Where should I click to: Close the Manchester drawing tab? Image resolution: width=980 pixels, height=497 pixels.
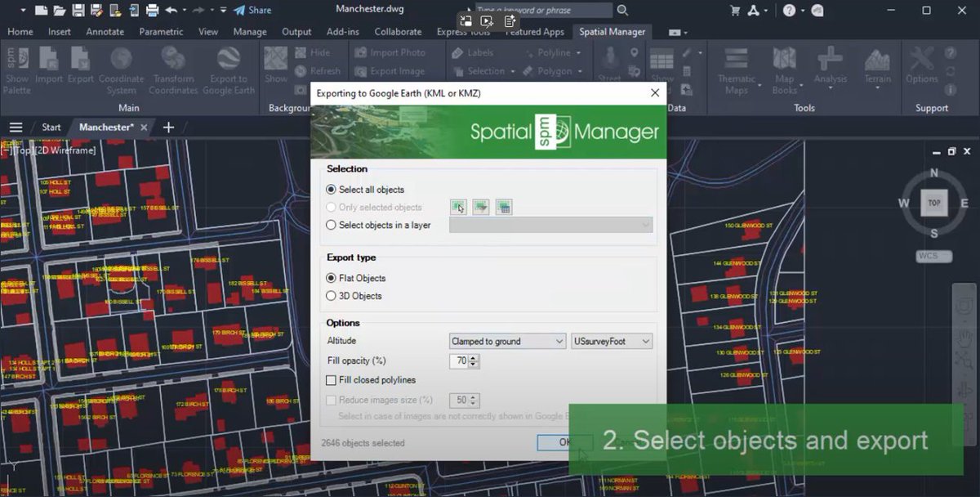point(144,128)
